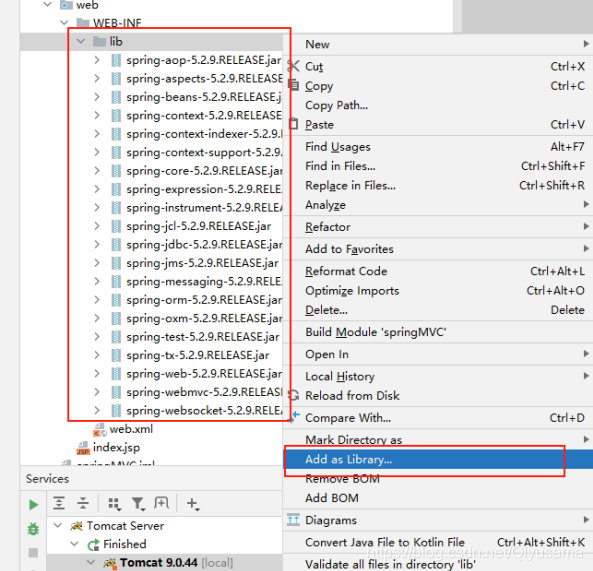Open the Open In submenu

pos(438,354)
